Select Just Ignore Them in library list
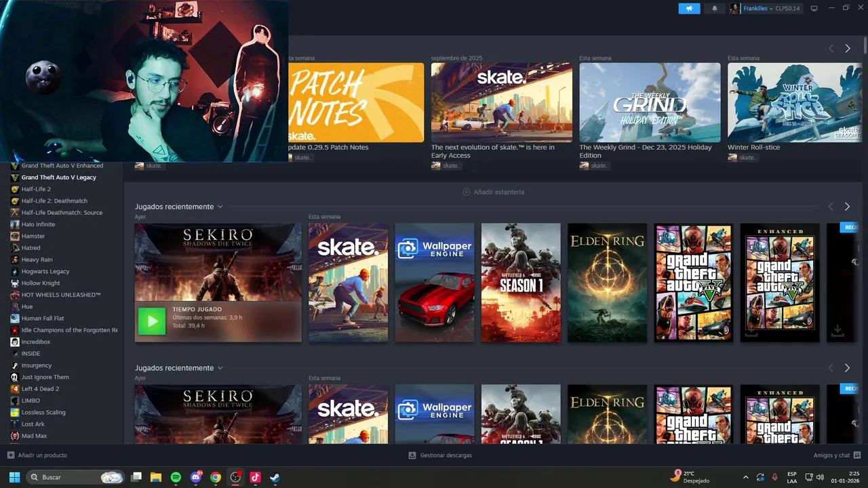Screen dimensions: 868x488 pos(45,377)
